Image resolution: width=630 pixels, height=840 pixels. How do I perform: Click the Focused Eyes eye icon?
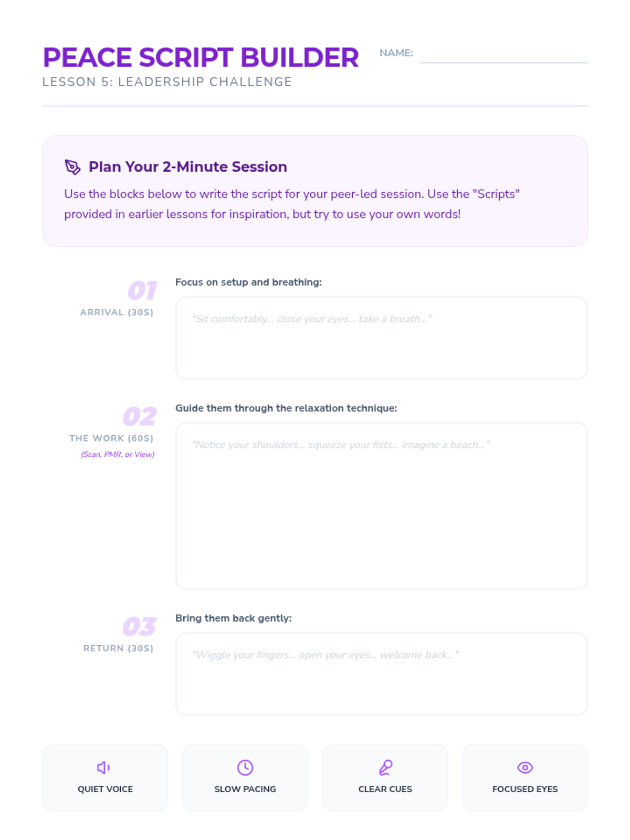525,768
